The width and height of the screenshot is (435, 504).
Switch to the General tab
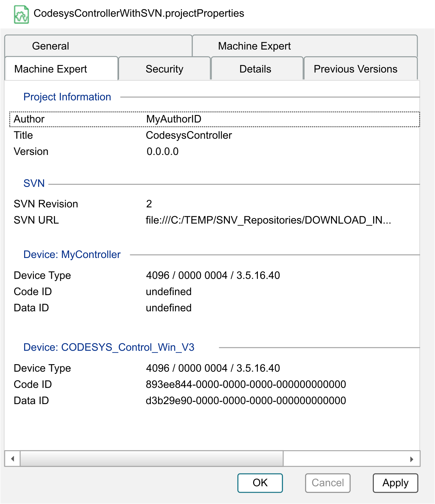[x=98, y=46]
